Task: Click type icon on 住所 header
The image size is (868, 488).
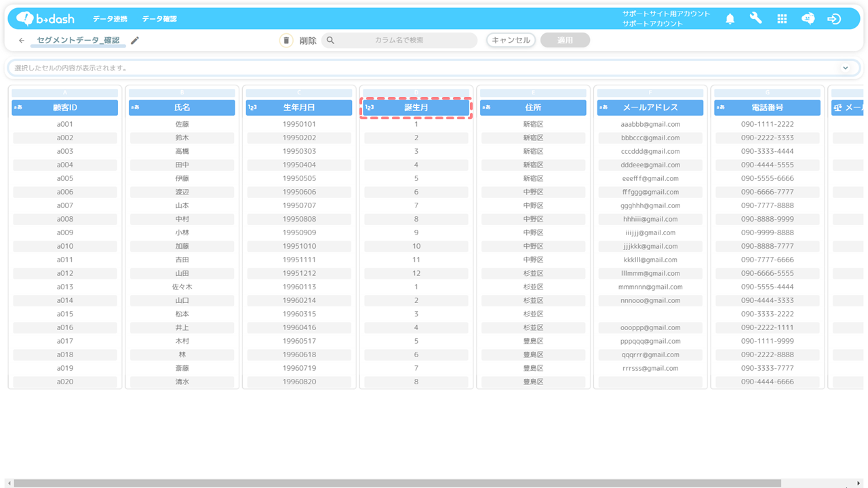Action: pyautogui.click(x=486, y=107)
